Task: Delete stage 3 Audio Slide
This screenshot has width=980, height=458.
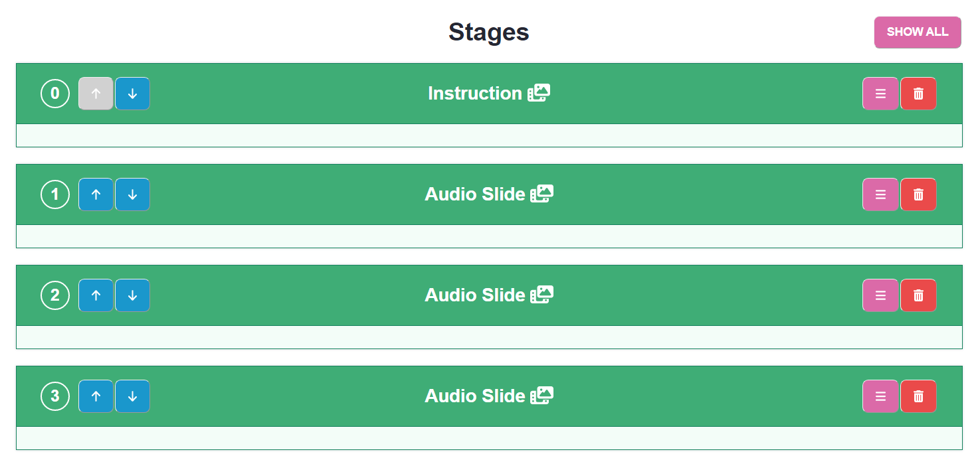Action: click(x=918, y=396)
